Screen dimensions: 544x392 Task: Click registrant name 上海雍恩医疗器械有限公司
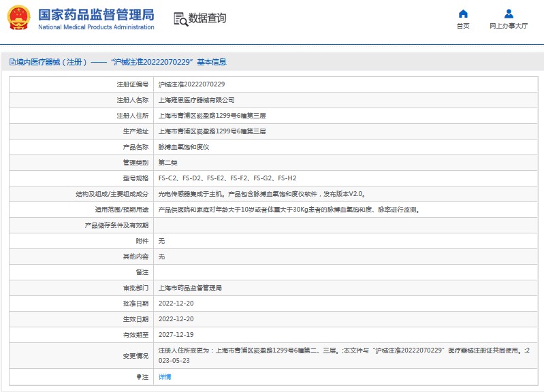(196, 100)
